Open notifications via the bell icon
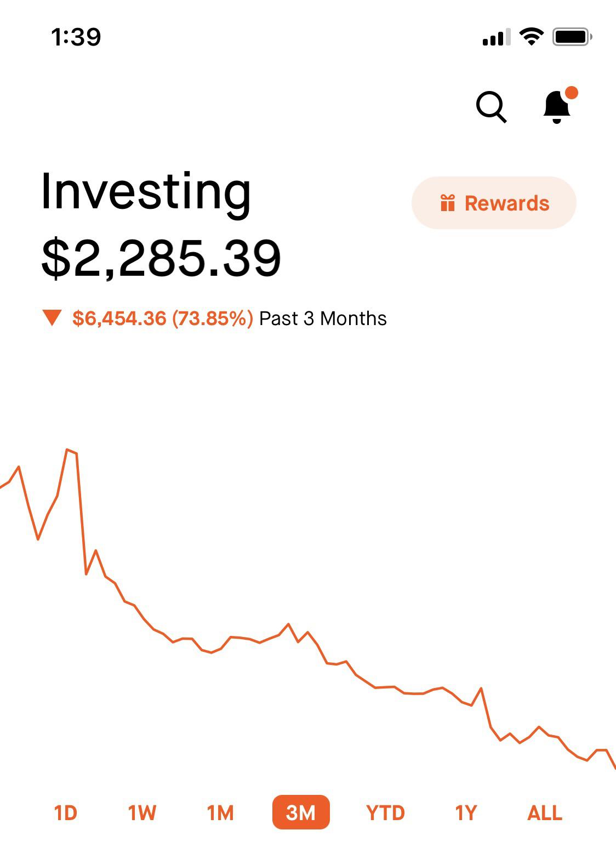 [x=557, y=106]
